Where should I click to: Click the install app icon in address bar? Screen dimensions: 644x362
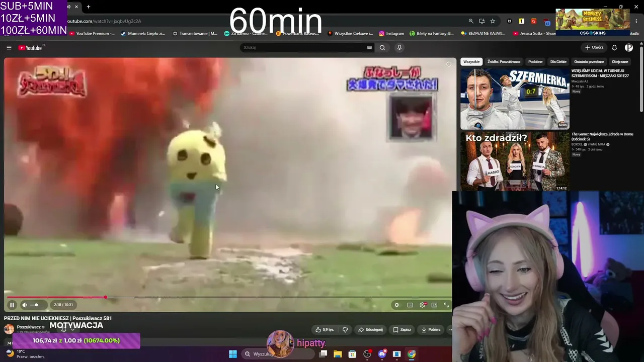pos(482,21)
